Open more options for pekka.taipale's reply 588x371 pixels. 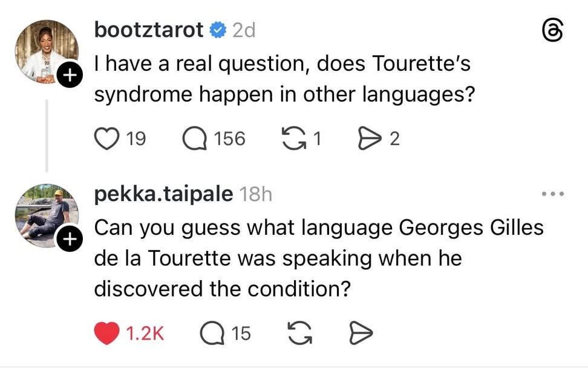point(553,194)
